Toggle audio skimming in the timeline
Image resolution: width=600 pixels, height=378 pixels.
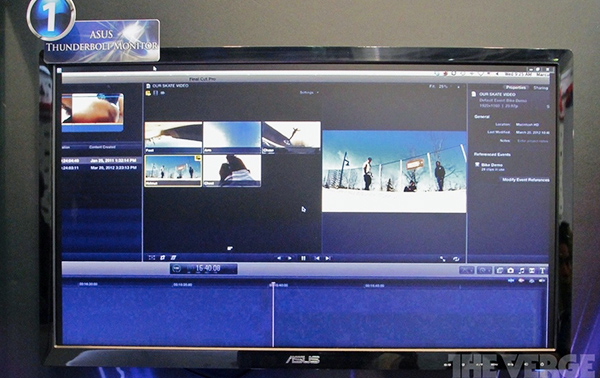pos(521,281)
